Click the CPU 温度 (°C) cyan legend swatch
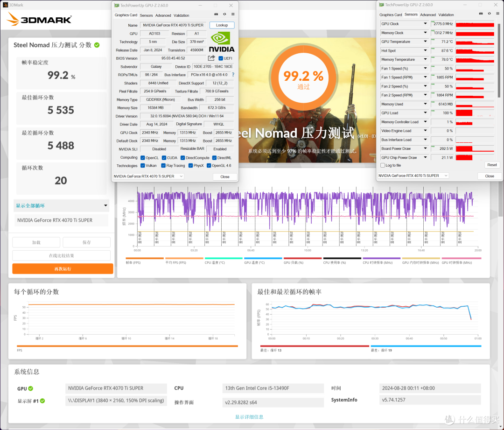Screen dimensions: 504x430 click(224, 258)
